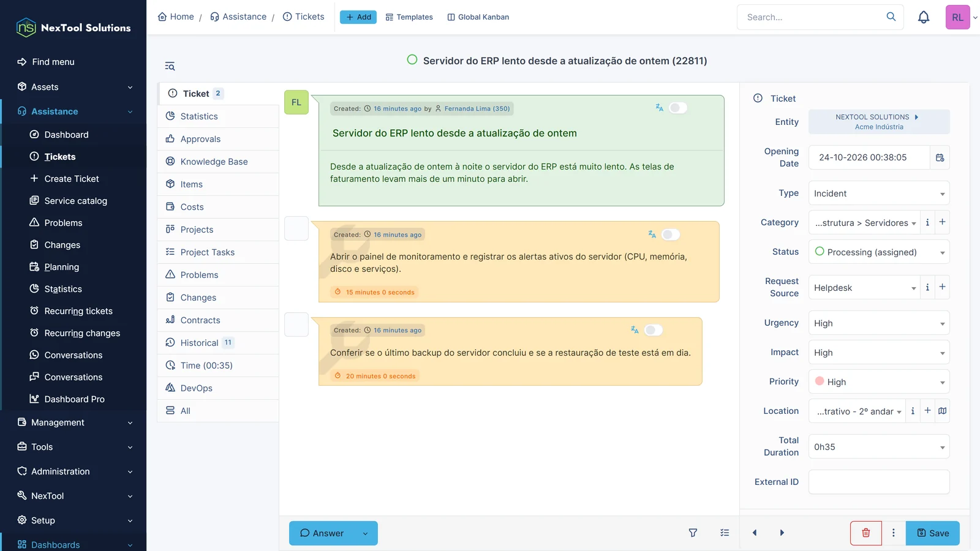This screenshot has height=551, width=980.
Task: Click the FL user avatar
Action: [296, 102]
